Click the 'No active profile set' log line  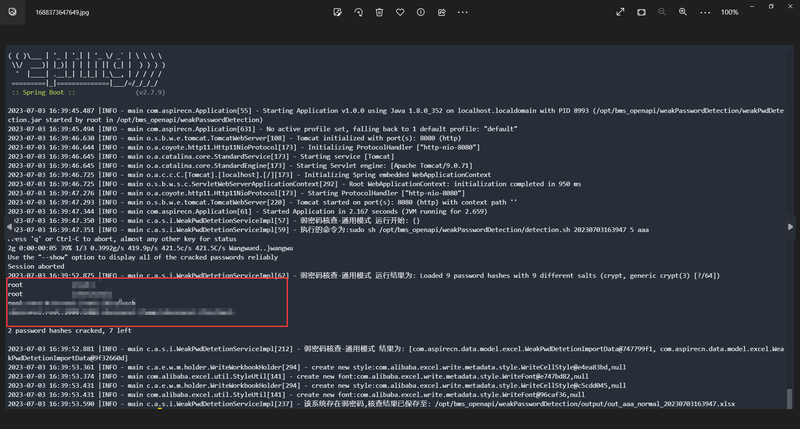tap(262, 129)
